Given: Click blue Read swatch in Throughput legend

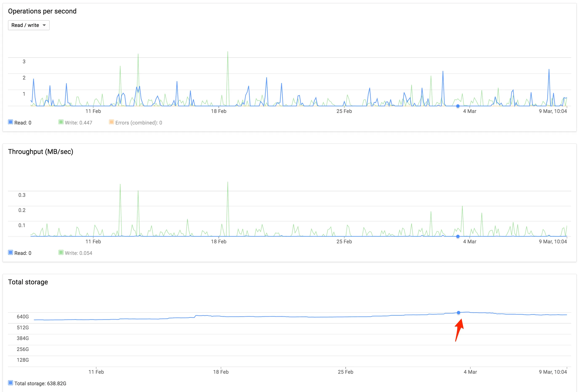Looking at the screenshot, I should point(11,253).
